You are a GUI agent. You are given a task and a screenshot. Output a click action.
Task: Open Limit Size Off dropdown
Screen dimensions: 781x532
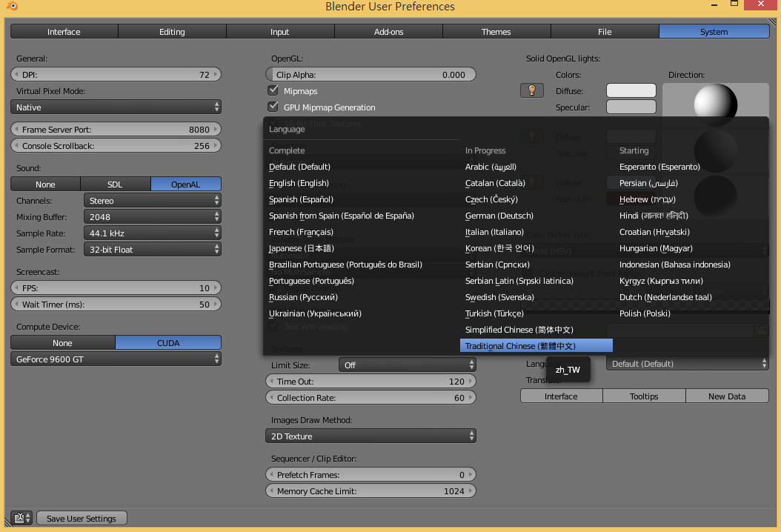(x=408, y=365)
